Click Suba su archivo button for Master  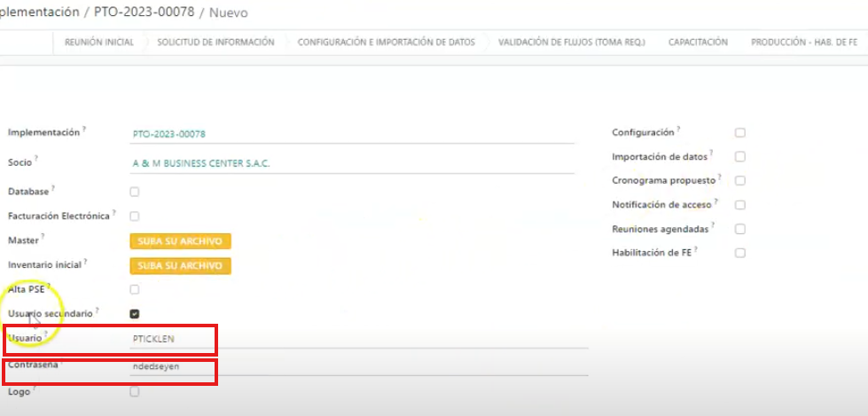pyautogui.click(x=180, y=241)
